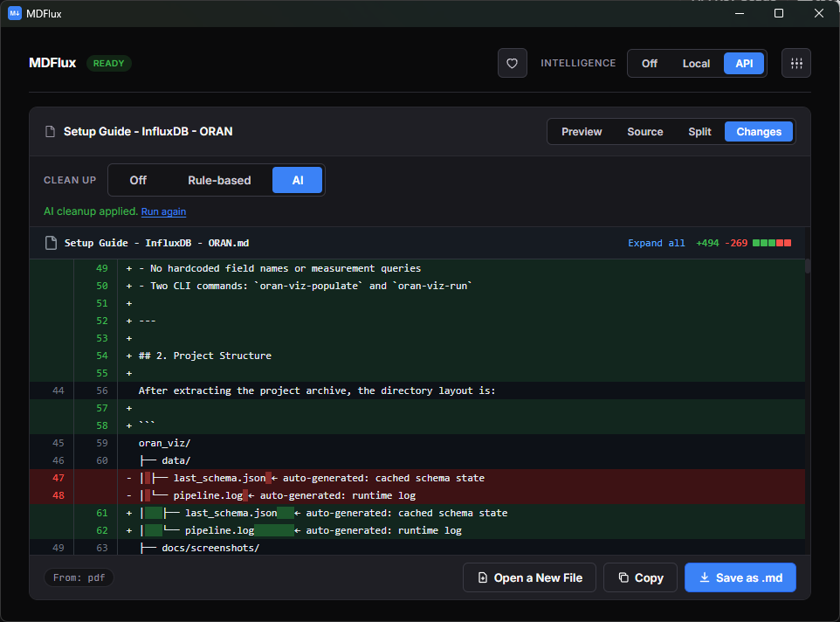Click the 'No hardcoded field names' line
Image resolution: width=840 pixels, height=622 pixels.
(417, 268)
